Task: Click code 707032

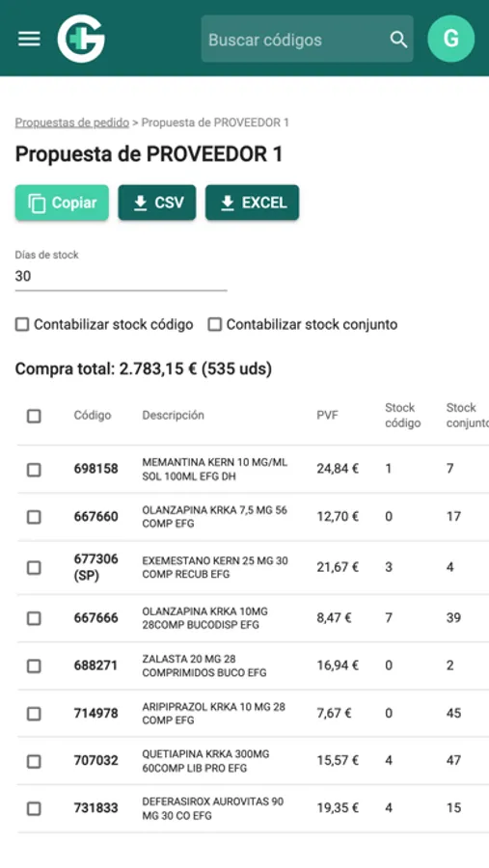Action: coord(95,761)
